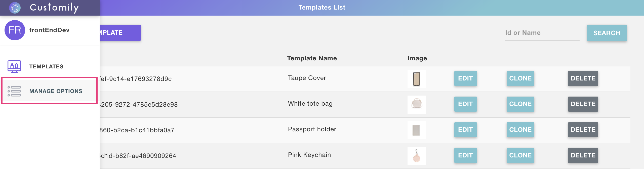Click the frontEndDev username
Viewport: 644px width, 169px height.
pos(49,30)
